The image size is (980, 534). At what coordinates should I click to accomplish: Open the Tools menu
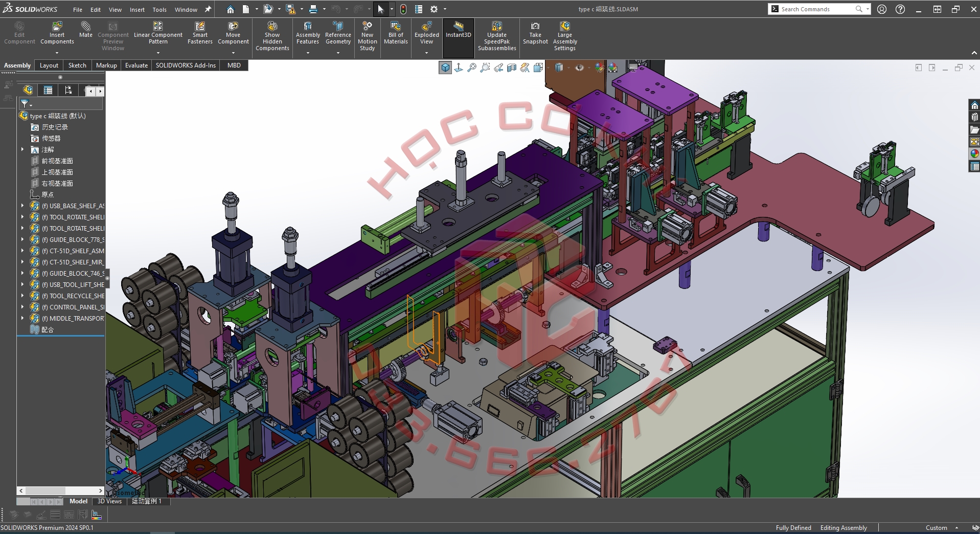[159, 10]
